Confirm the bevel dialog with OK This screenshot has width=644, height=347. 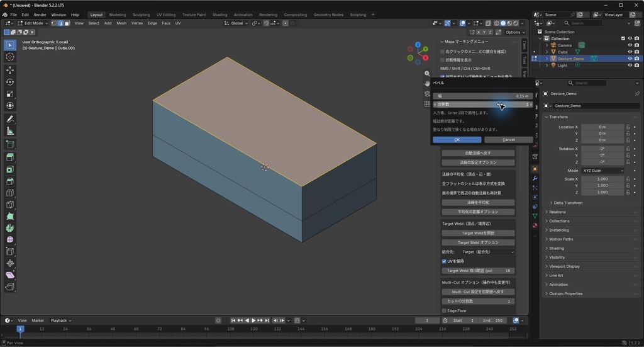(x=457, y=140)
